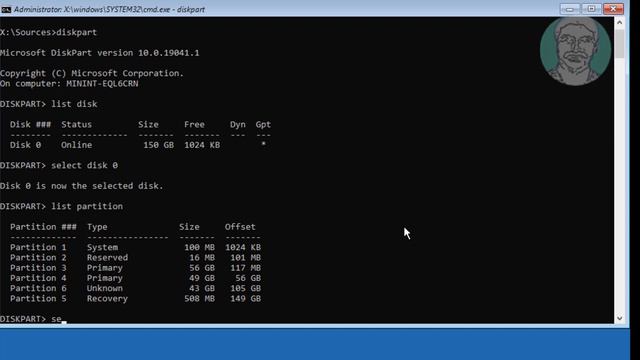Image resolution: width=640 pixels, height=360 pixels.
Task: Click the current 'DISKPART> se' input prompt
Action: (33, 318)
